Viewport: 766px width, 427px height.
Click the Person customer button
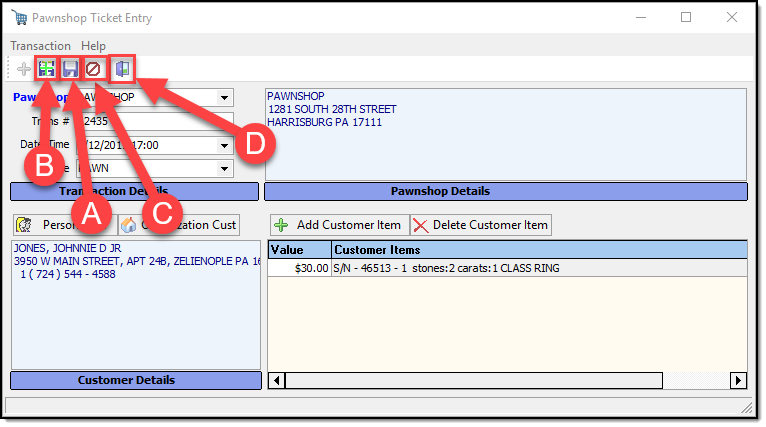[x=60, y=225]
